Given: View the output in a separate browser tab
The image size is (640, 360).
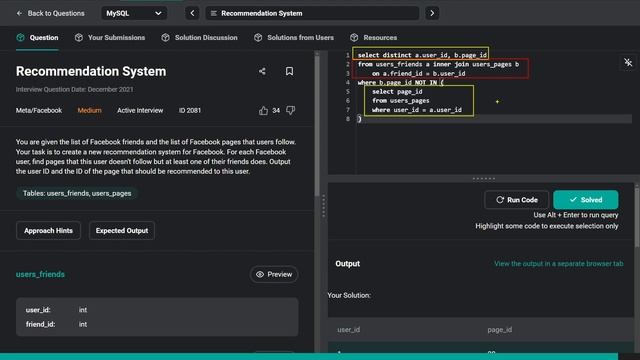Looking at the screenshot, I should click(x=558, y=264).
